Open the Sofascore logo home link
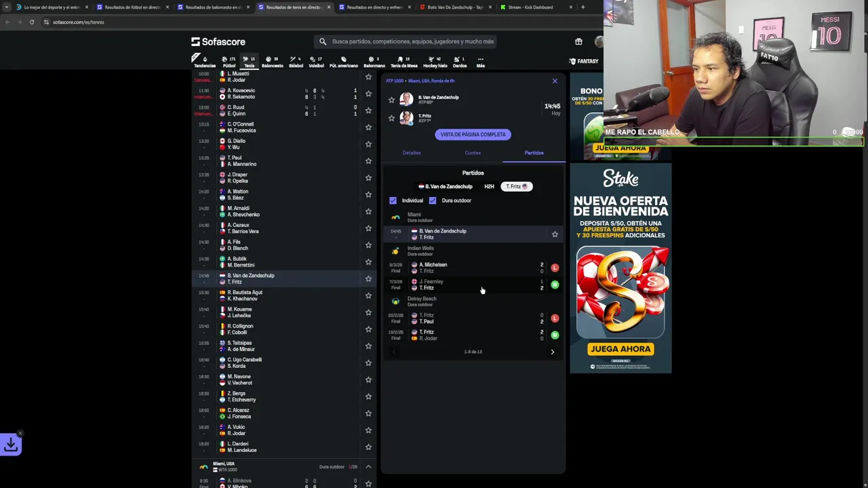The width and height of the screenshot is (868, 488). point(218,42)
